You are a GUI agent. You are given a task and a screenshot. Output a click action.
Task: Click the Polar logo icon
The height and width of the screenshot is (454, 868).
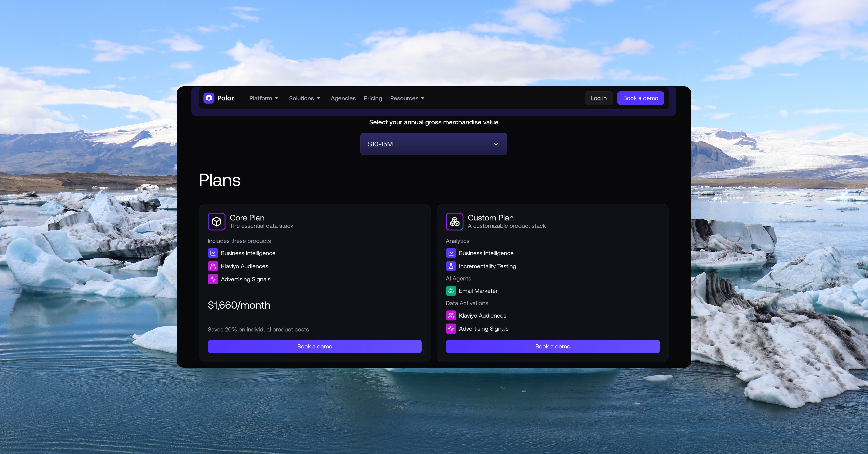(209, 98)
